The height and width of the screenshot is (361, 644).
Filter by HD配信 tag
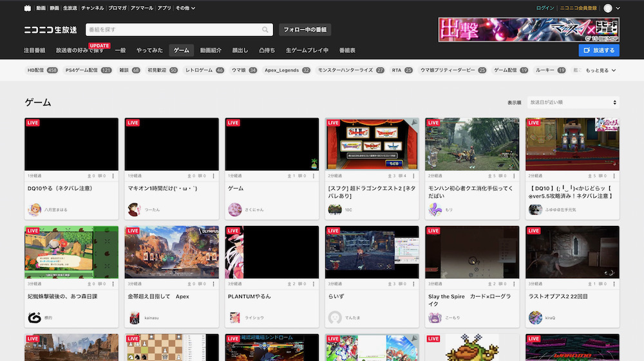point(35,70)
